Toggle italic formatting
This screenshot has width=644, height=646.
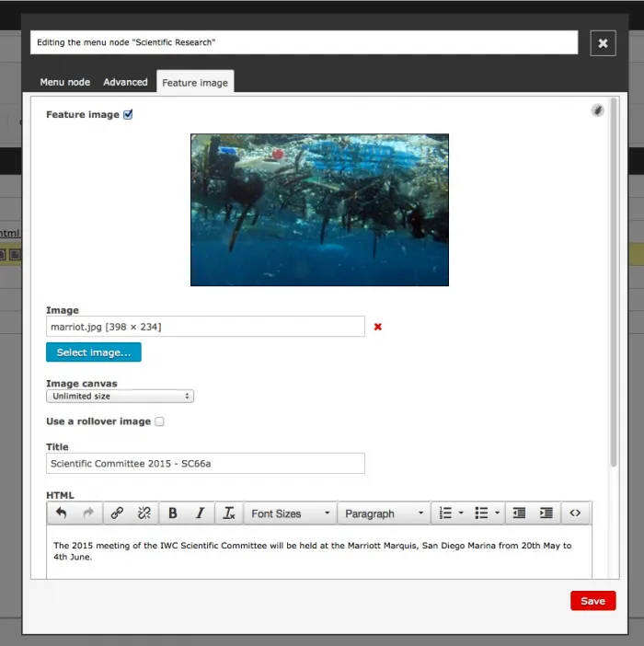pos(201,513)
